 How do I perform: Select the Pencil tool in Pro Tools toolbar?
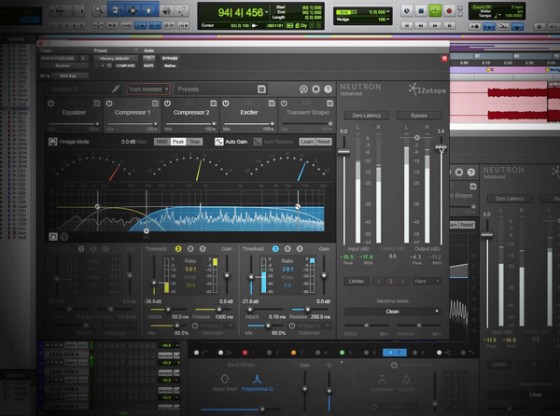point(182,11)
